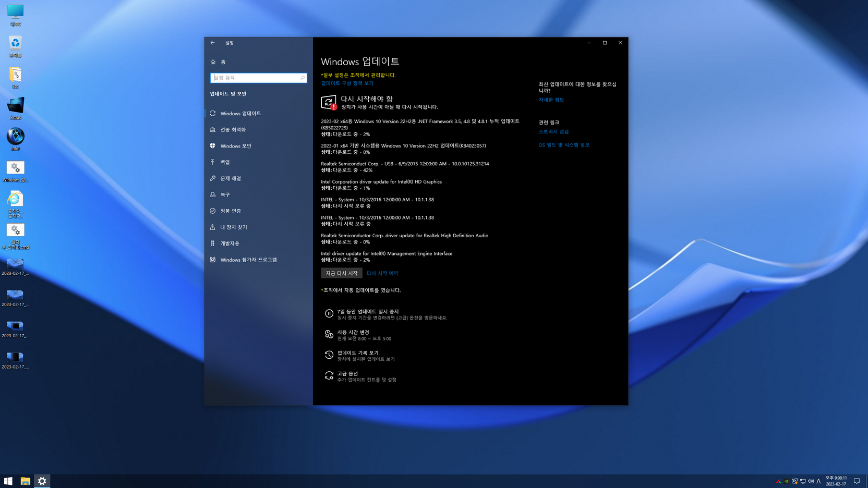Viewport: 868px width, 488px height.
Task: Select the KB5022729 .NET Framework update entry
Action: tap(420, 127)
